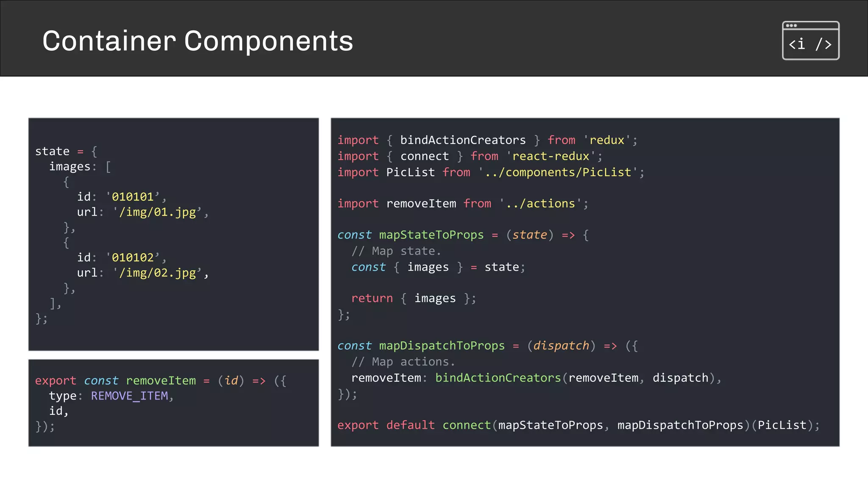Viewport: 868px width, 488px height.
Task: Click the code window icon in header
Action: pos(810,40)
